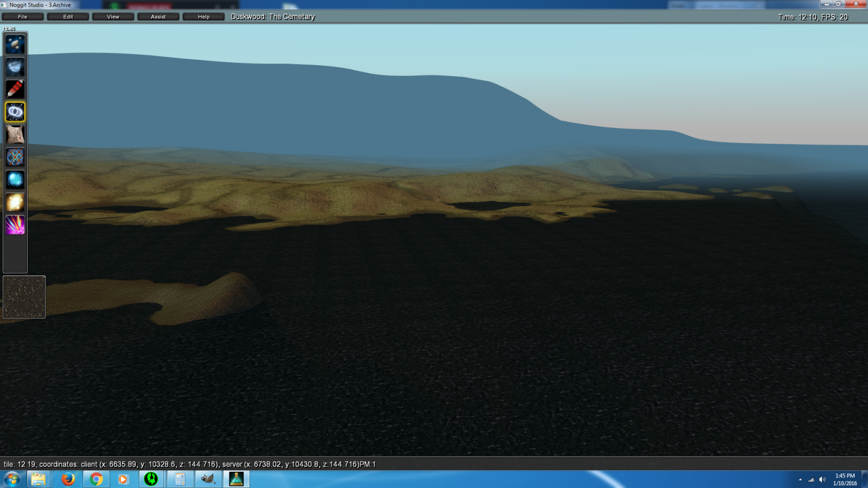Select the impassable flag grid tool
The image size is (868, 488).
click(x=15, y=157)
